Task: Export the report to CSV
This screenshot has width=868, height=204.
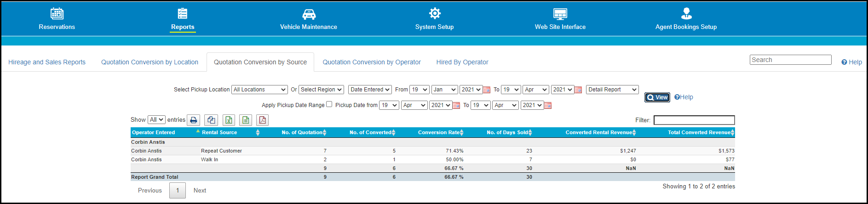Action: coord(246,120)
